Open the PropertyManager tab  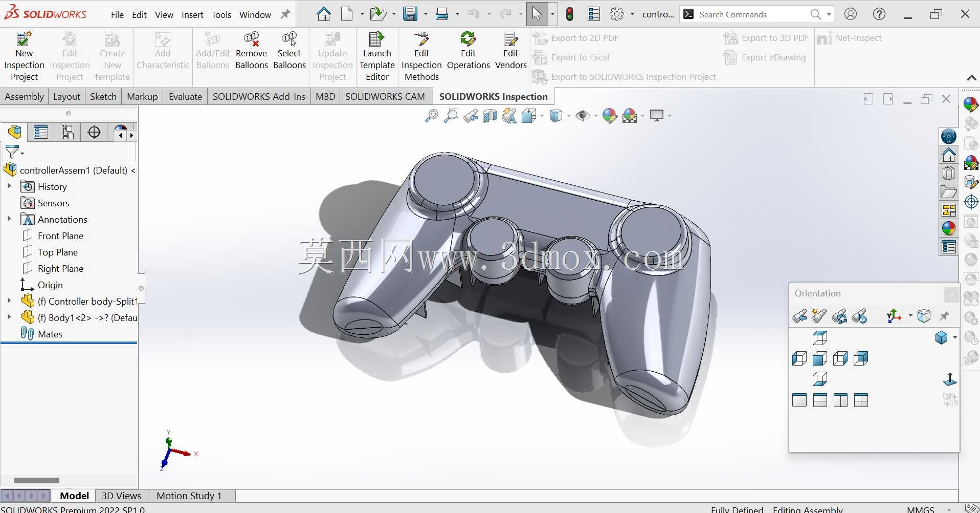(41, 133)
